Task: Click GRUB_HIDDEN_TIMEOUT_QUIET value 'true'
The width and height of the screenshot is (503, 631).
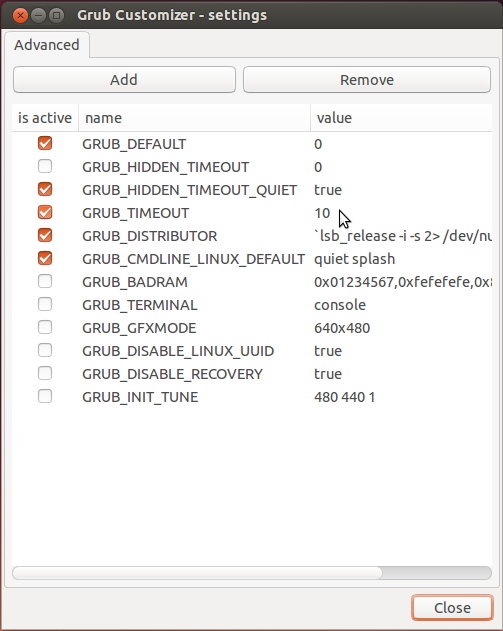Action: [328, 190]
